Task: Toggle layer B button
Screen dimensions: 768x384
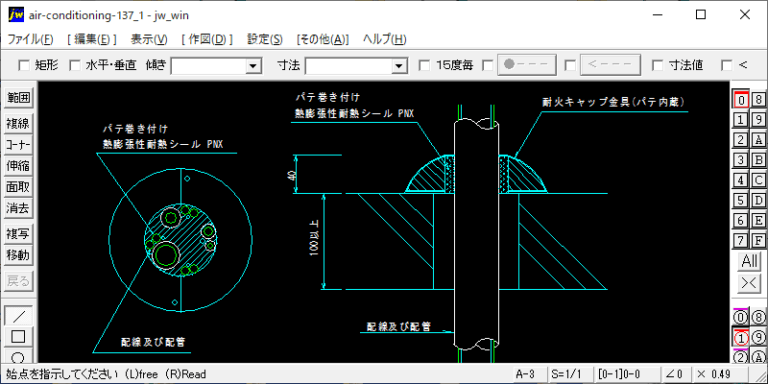Action: (758, 160)
